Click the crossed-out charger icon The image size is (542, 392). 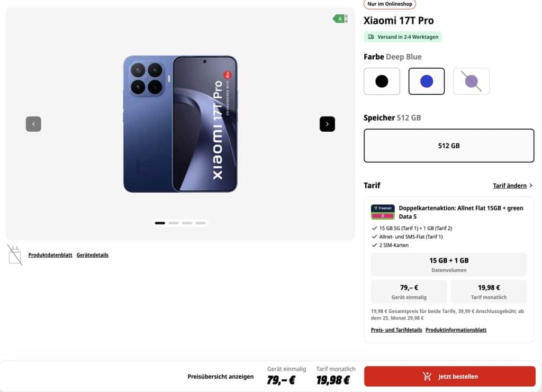pos(15,255)
